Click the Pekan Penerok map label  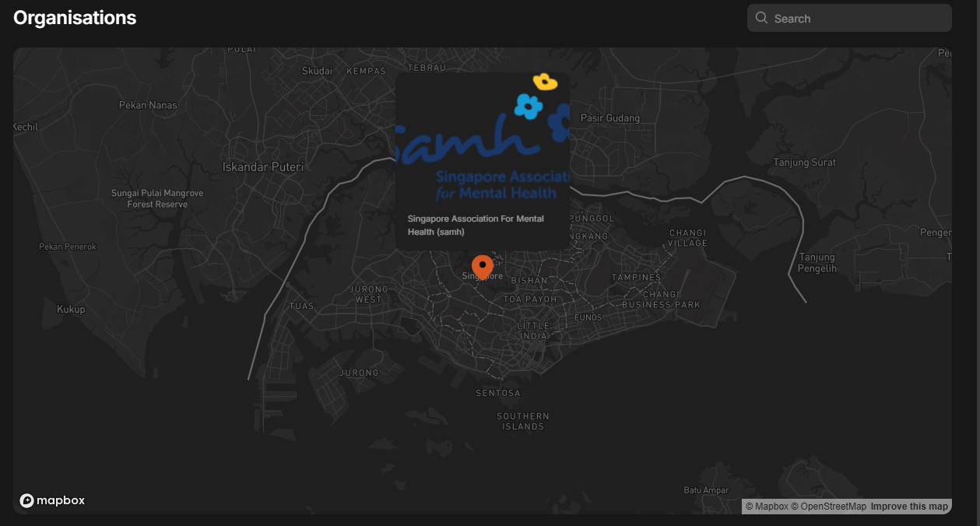click(x=68, y=247)
